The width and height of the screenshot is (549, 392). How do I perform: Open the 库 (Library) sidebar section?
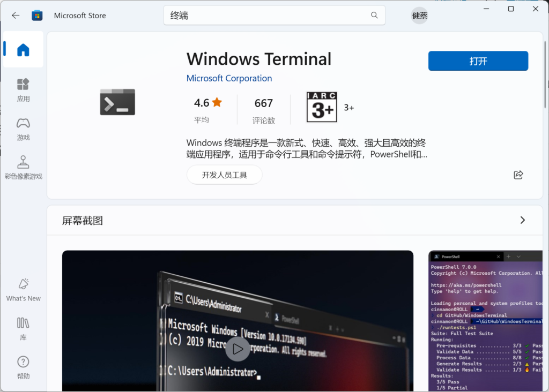click(23, 329)
